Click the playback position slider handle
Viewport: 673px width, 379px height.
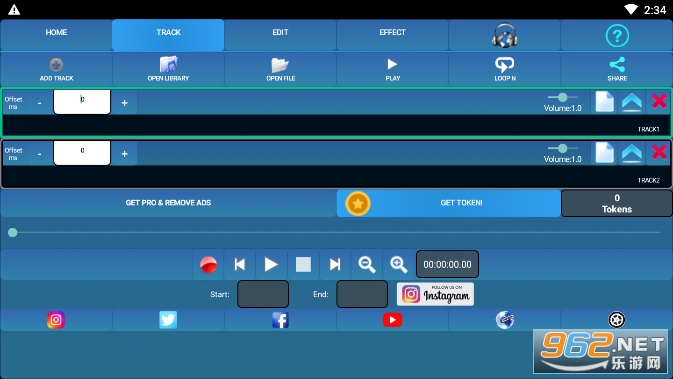12,233
